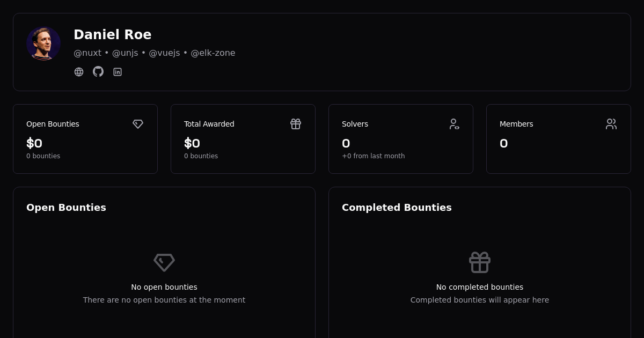Click the Open Bounties section heading

(x=66, y=208)
